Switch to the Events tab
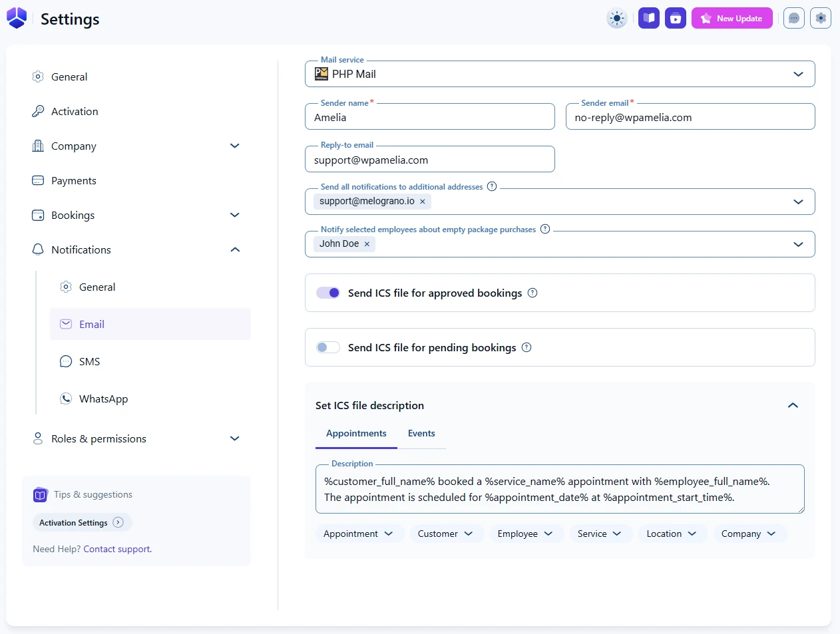The width and height of the screenshot is (840, 634). (421, 434)
